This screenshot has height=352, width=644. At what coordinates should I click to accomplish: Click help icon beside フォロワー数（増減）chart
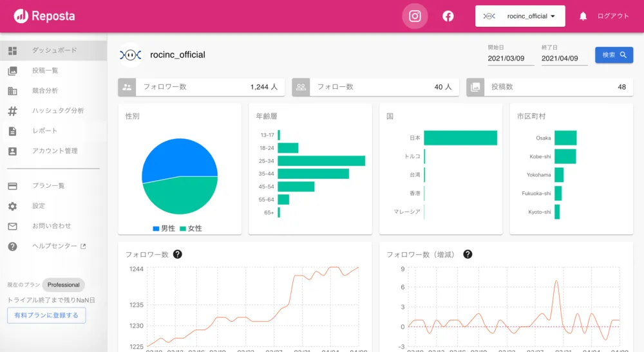click(x=468, y=254)
